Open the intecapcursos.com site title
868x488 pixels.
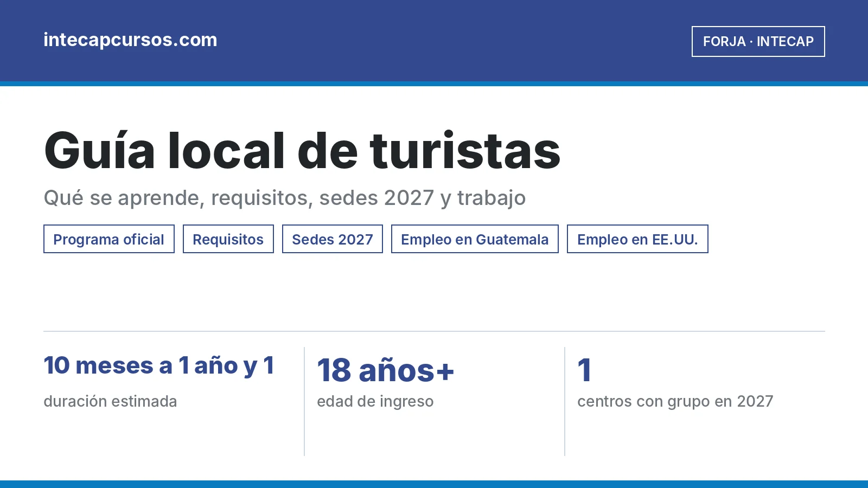tap(130, 40)
